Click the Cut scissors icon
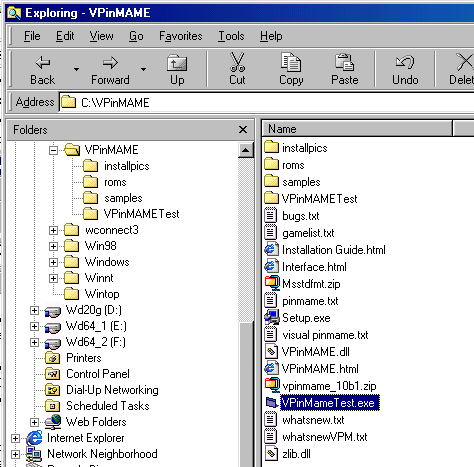The image size is (474, 467). 237,62
